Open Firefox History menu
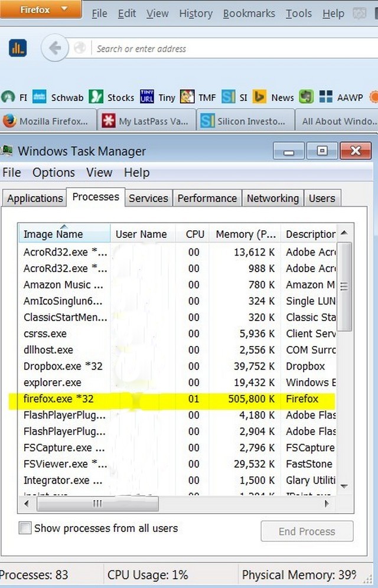 [195, 14]
